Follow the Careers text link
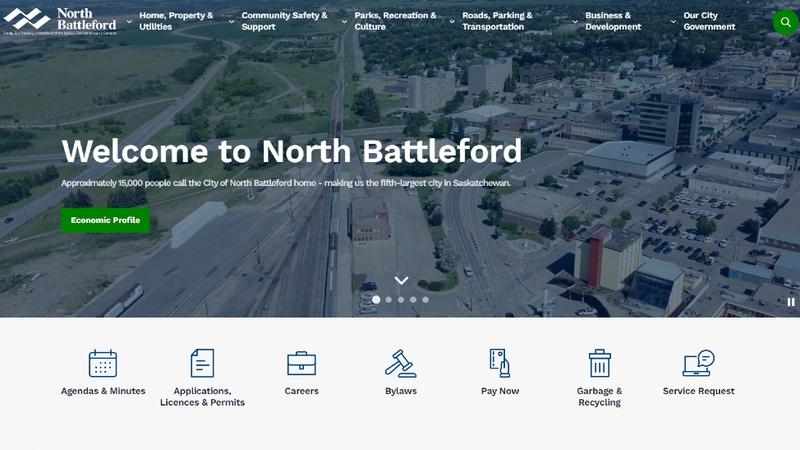Screen dimensions: 800x450 point(302,391)
